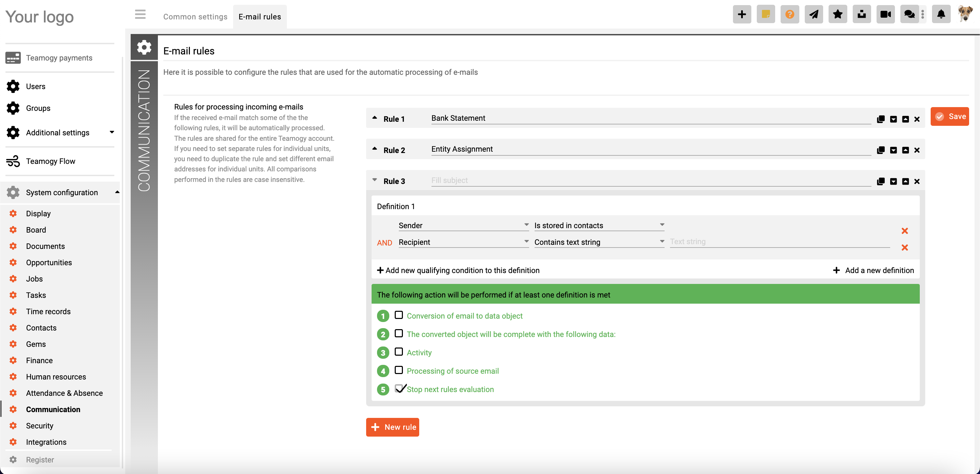
Task: Click the Rule 3 Fill subject field
Action: [x=651, y=181]
